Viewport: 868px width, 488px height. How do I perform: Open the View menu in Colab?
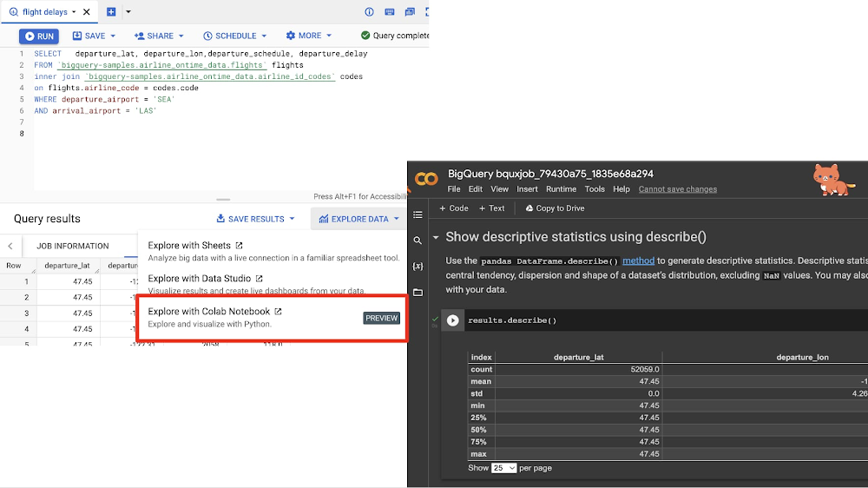(499, 189)
